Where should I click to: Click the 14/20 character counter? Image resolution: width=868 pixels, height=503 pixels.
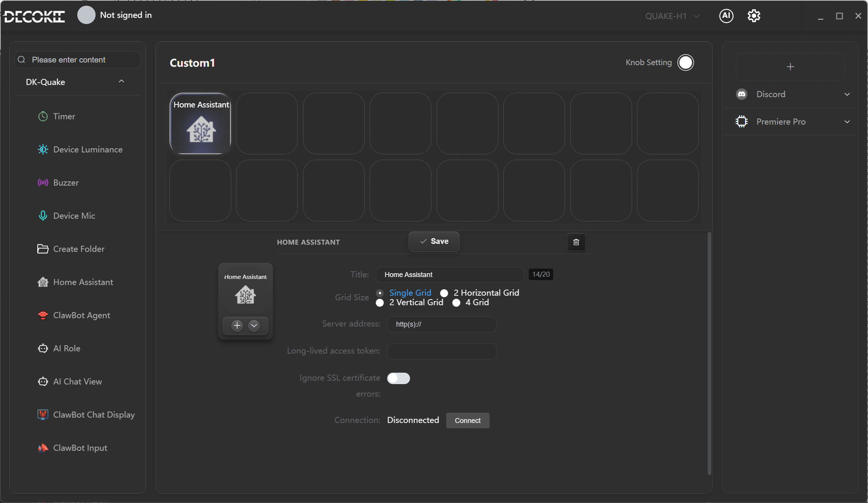[541, 274]
